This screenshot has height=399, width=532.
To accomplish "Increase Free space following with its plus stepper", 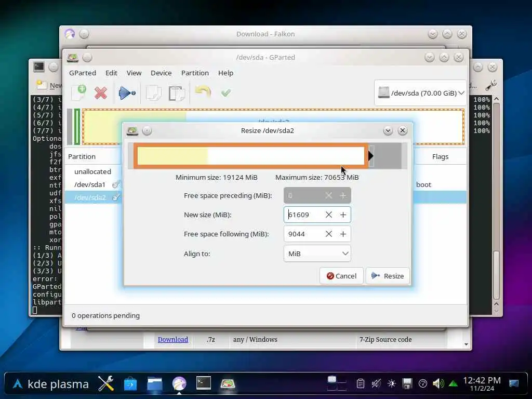I will point(343,234).
